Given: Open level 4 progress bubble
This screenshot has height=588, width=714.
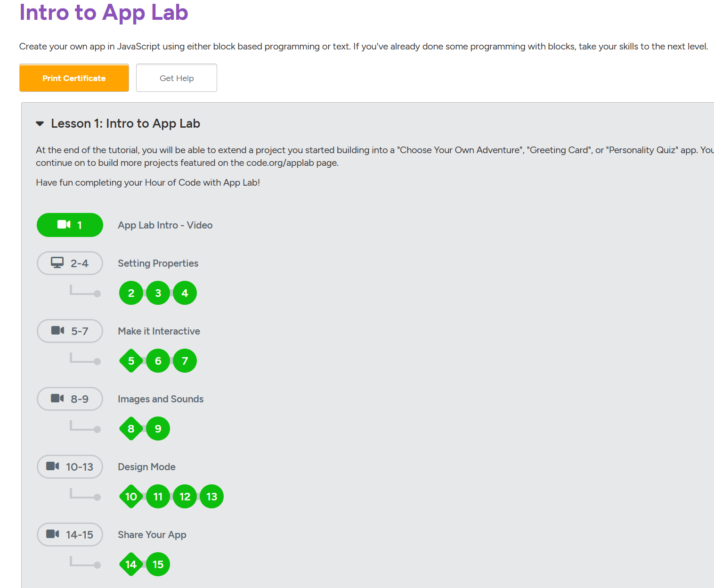Looking at the screenshot, I should [x=185, y=293].
